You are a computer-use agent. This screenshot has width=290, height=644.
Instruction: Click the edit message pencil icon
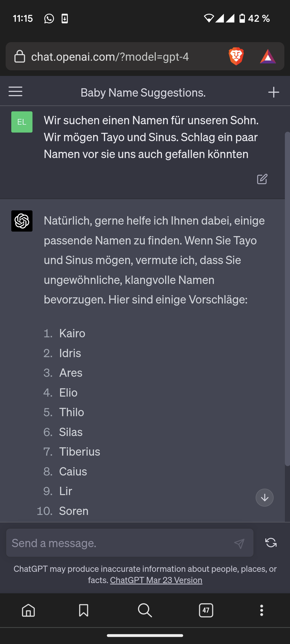[x=262, y=179]
